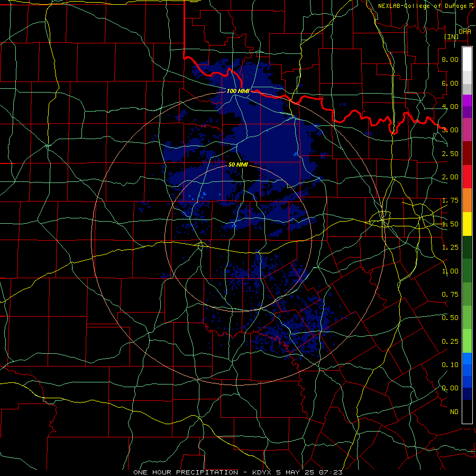This screenshot has height=476, width=476.
Task: Select the yellow swatch beside 1.50
Action: click(467, 224)
